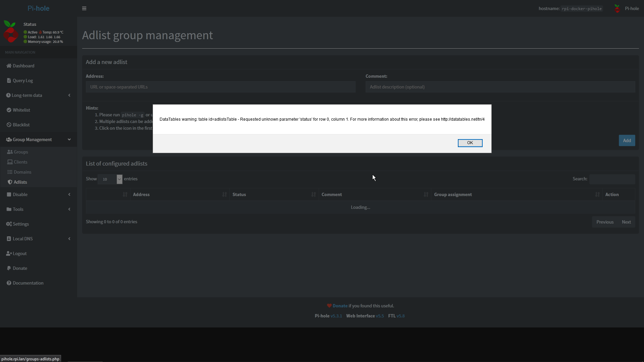
Task: Open Pi-hole Settings
Action: [20, 224]
